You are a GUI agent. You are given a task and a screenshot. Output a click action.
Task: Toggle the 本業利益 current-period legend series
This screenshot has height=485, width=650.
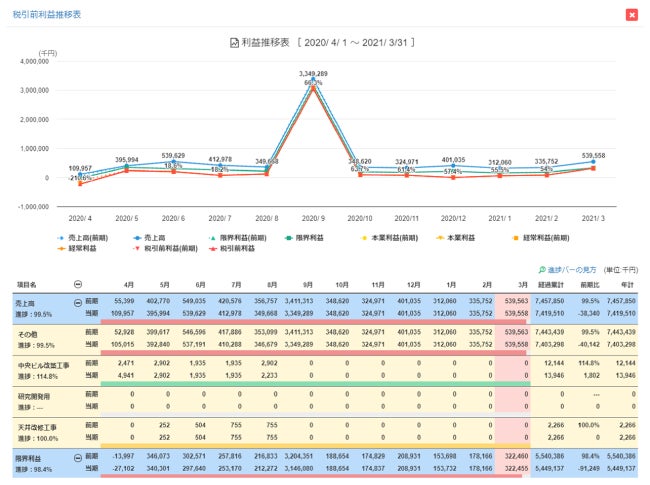tap(456, 238)
